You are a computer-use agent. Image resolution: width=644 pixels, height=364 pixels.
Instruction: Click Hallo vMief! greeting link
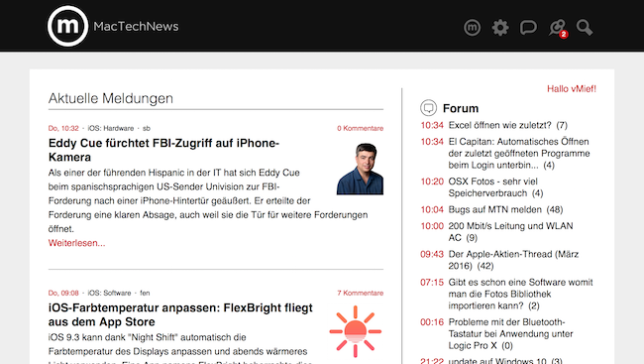[x=572, y=89]
